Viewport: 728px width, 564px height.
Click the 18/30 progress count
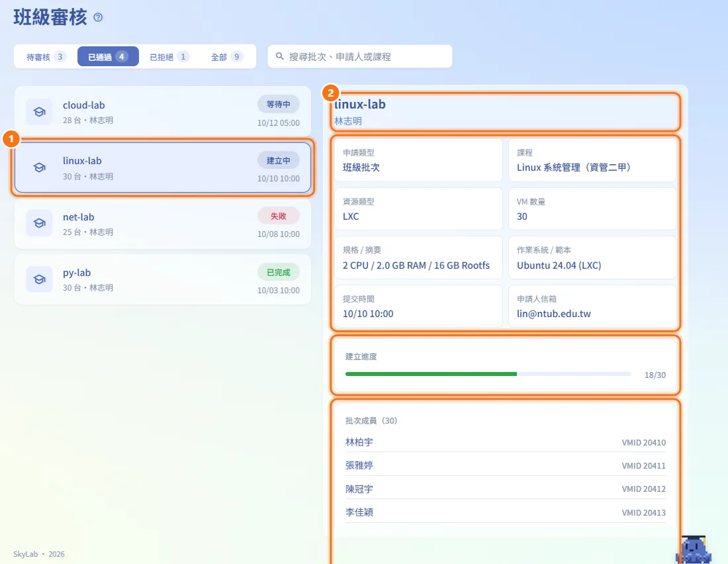coord(655,375)
